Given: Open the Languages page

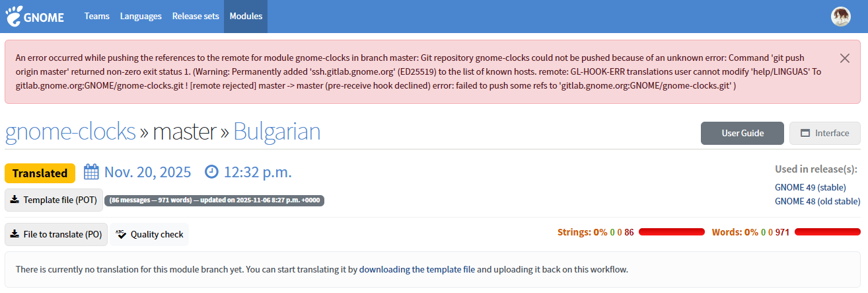Looking at the screenshot, I should pyautogui.click(x=141, y=17).
